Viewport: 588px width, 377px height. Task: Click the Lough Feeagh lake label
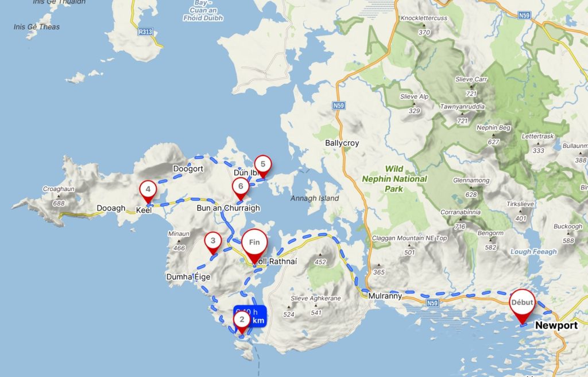point(533,252)
